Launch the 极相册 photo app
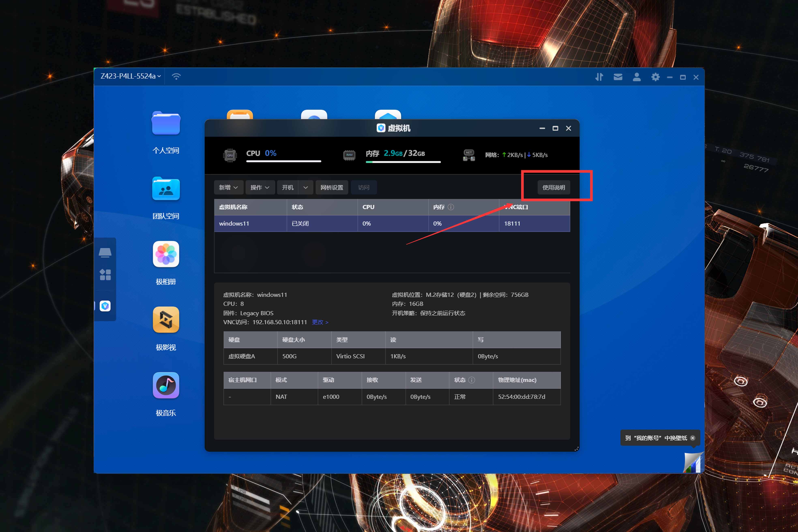The width and height of the screenshot is (798, 532). (x=166, y=254)
